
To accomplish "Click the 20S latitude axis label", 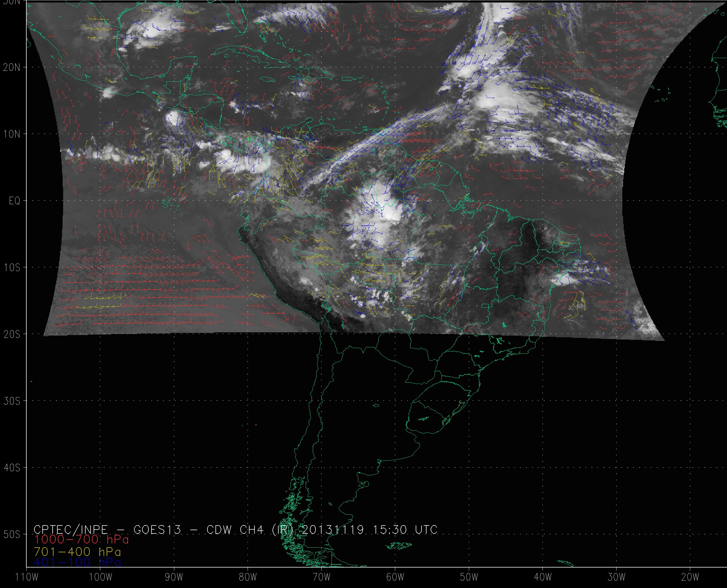I will [12, 334].
